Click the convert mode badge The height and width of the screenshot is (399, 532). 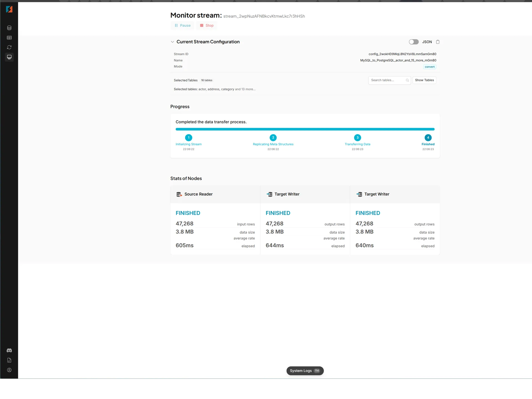click(429, 66)
